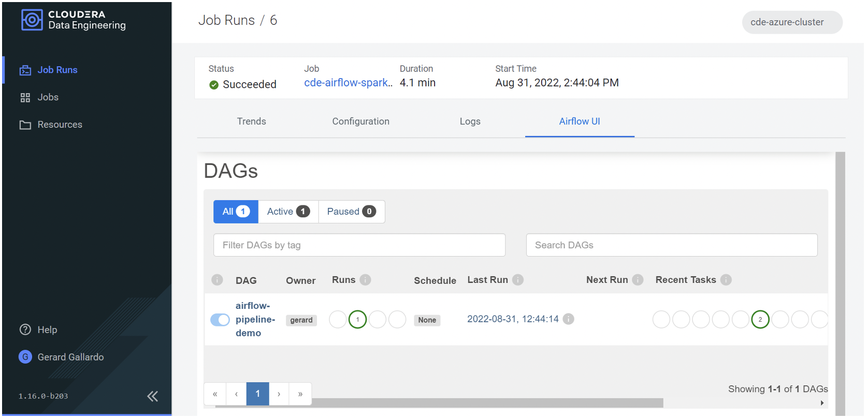Open Gerard Gallardo user avatar
Image resolution: width=868 pixels, height=419 pixels.
coord(25,357)
